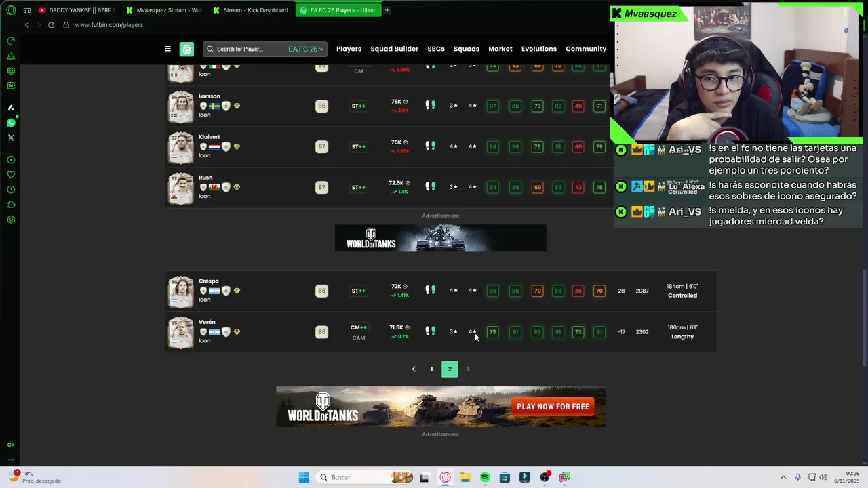Open the Players nav menu
Screen dimensions: 868x488
pos(349,49)
